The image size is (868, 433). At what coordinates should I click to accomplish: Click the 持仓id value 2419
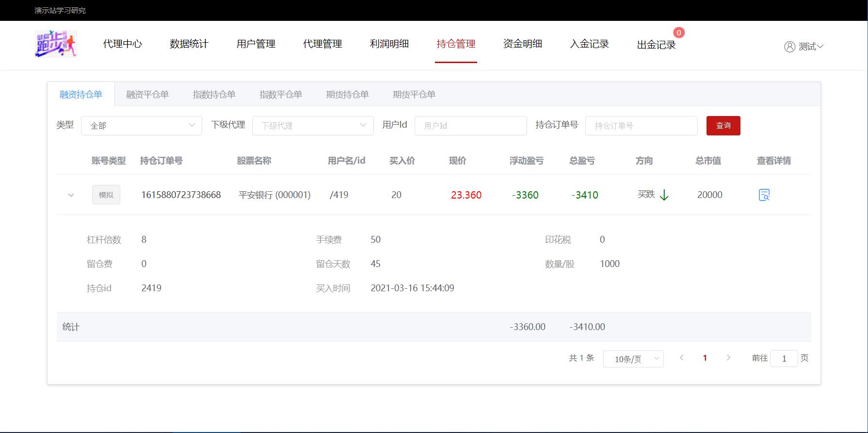click(x=151, y=288)
